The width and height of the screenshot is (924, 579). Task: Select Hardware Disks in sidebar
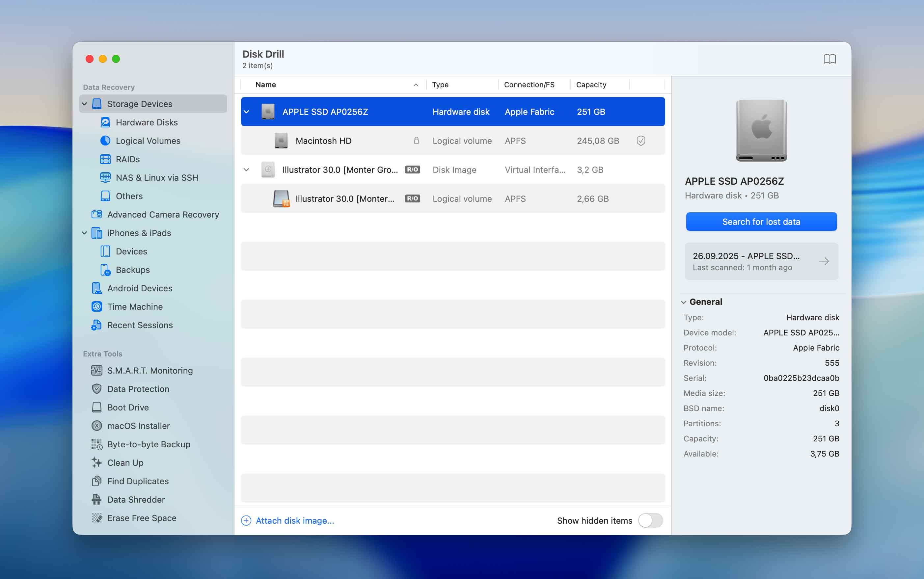pyautogui.click(x=146, y=122)
